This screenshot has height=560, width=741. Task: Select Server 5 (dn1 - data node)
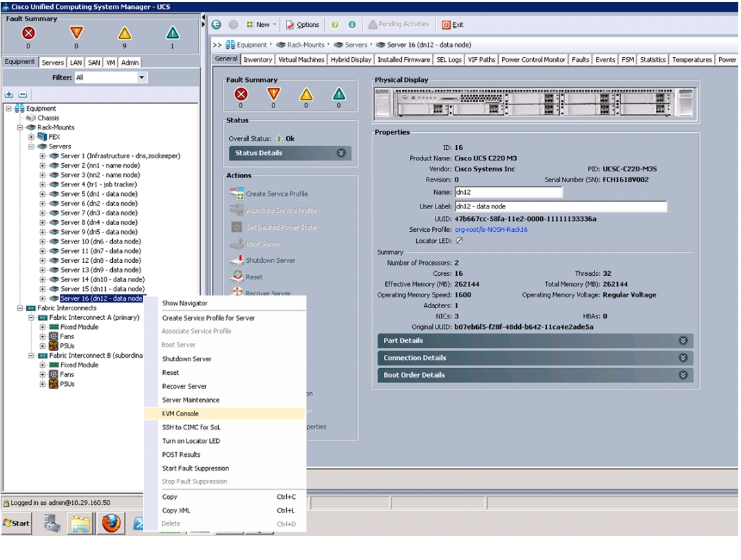tap(99, 194)
